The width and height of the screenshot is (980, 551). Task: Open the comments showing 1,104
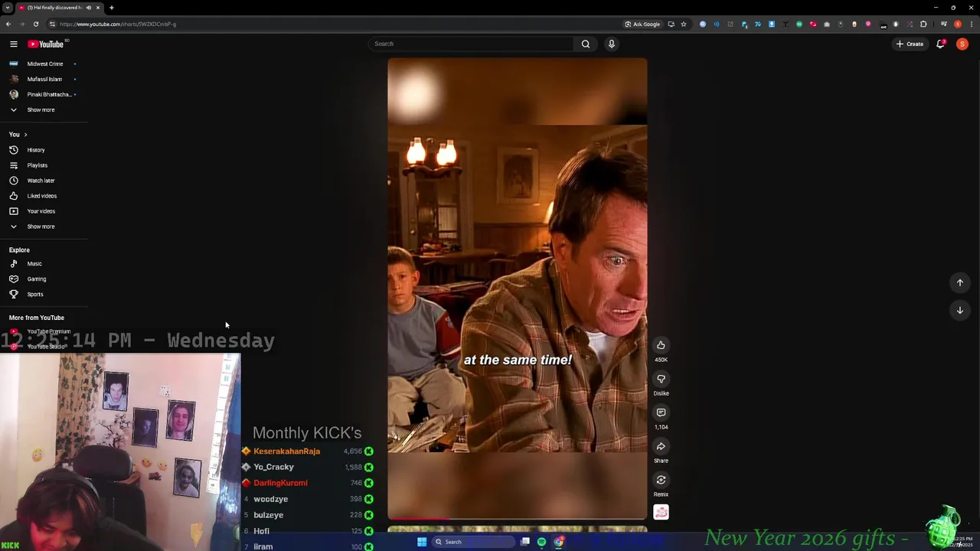pos(661,412)
